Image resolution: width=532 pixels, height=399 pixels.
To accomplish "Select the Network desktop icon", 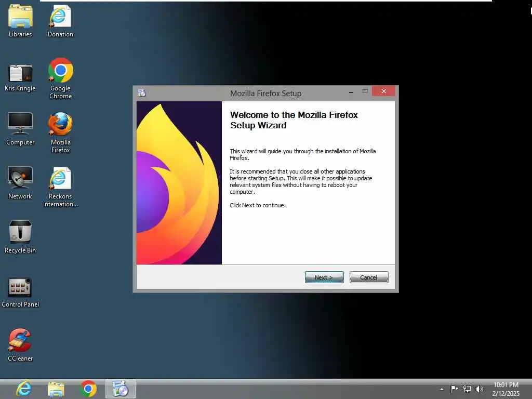I will click(20, 183).
